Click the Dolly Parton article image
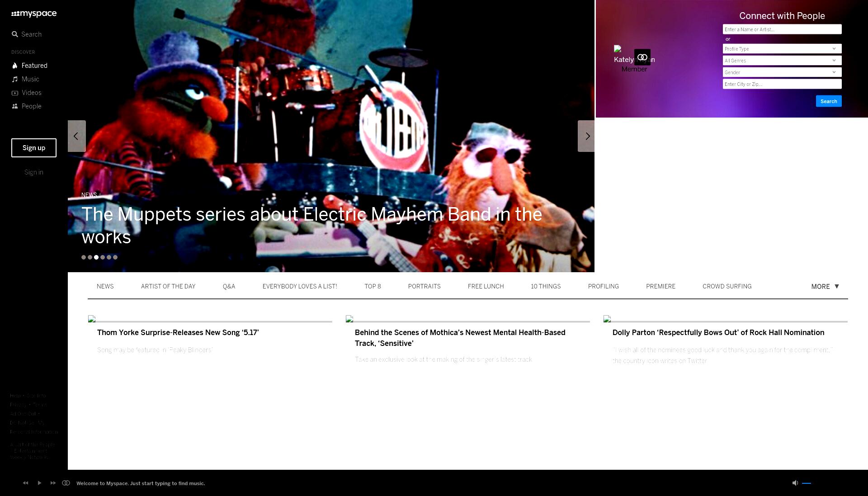The width and height of the screenshot is (868, 496). [x=726, y=319]
